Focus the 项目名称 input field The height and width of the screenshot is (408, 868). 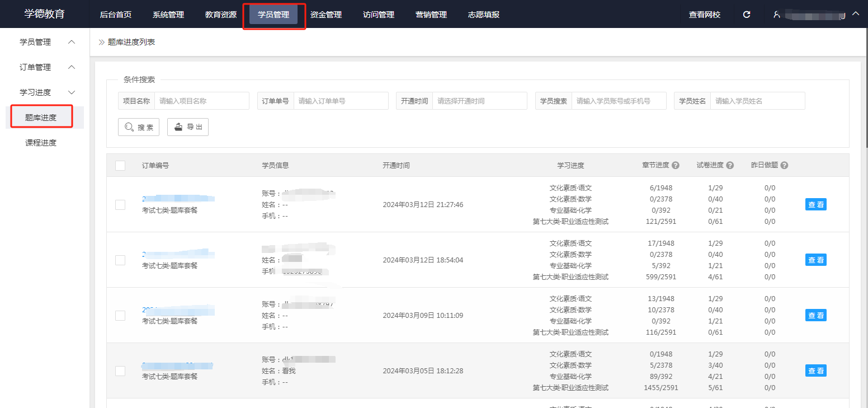[202, 101]
